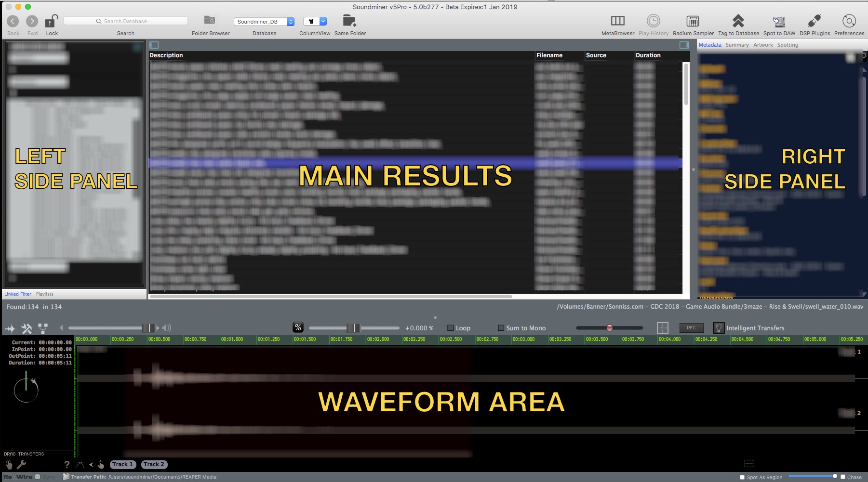Sort by the Filename column header
This screenshot has height=482, width=868.
559,55
